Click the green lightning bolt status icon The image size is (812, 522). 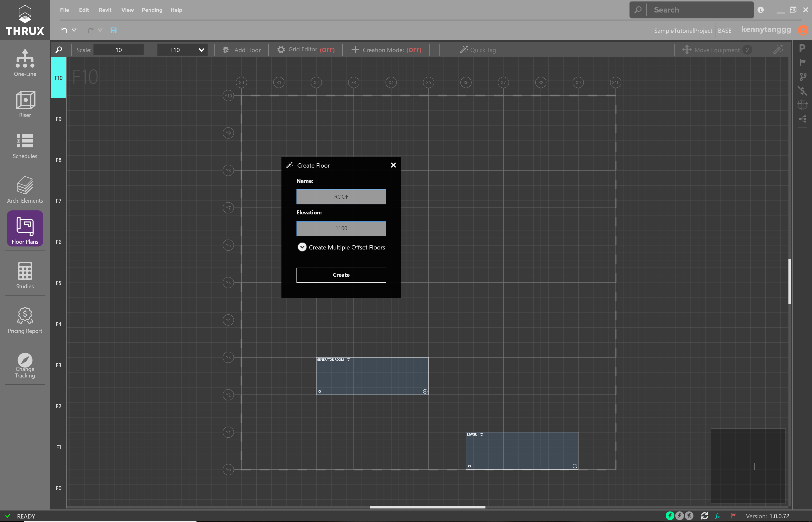tap(670, 515)
